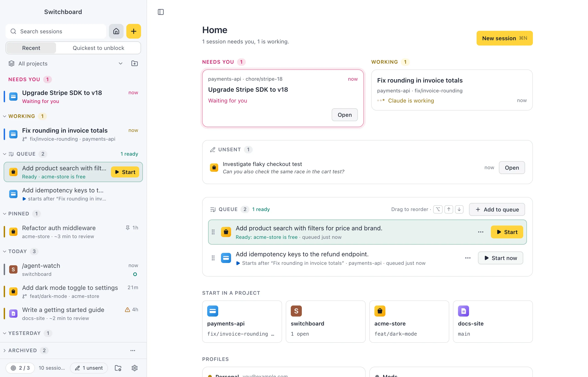Move queue item down arrow
Viewport: 588px width, 377px height.
(459, 209)
